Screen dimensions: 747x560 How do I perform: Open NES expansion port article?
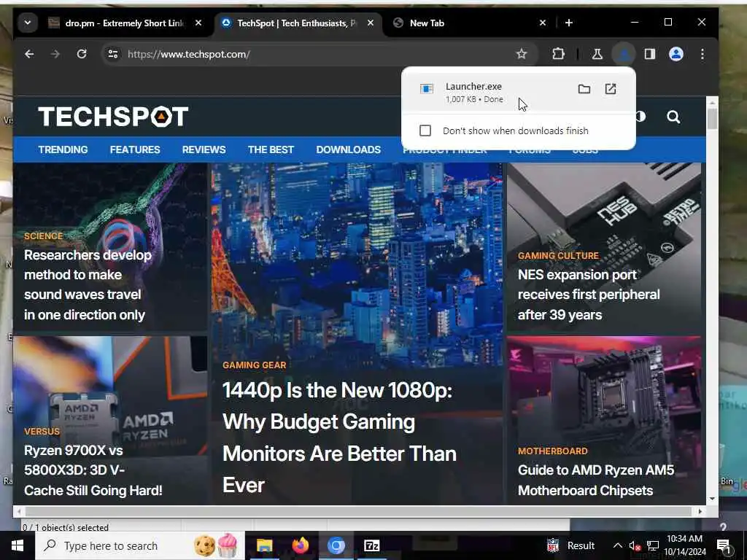pos(589,295)
